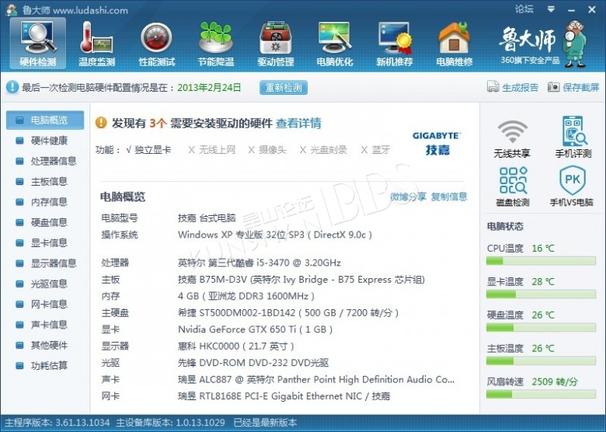
Task: Copy info with 复制信息 link
Action: pyautogui.click(x=449, y=197)
